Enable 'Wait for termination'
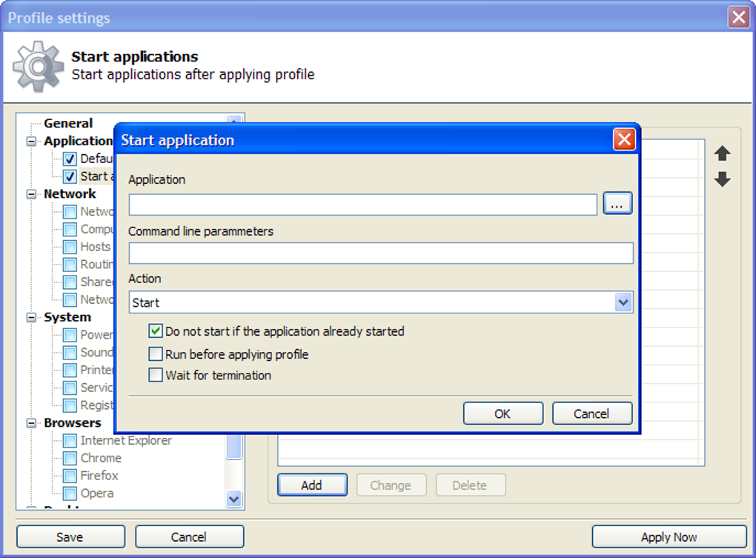Image resolution: width=756 pixels, height=558 pixels. click(156, 375)
